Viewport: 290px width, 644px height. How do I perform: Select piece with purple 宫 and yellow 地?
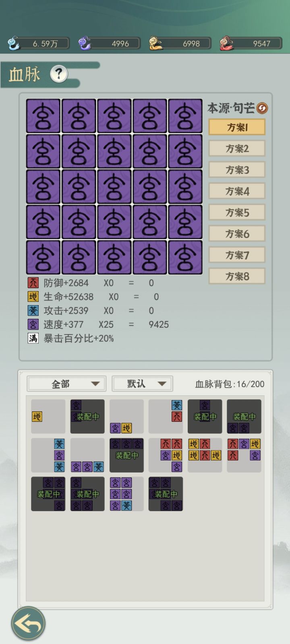click(126, 417)
